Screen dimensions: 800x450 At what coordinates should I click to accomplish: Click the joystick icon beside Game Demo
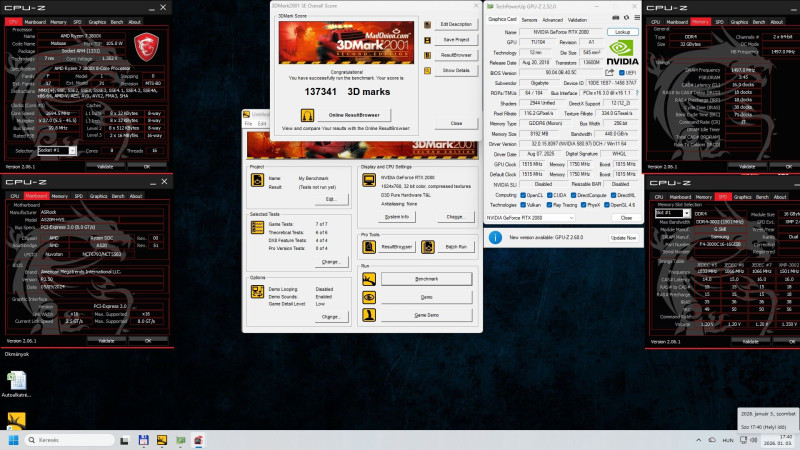coord(369,315)
